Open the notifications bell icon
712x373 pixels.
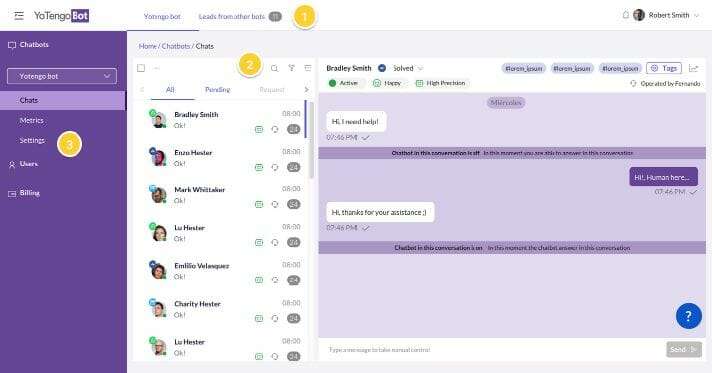pyautogui.click(x=625, y=15)
